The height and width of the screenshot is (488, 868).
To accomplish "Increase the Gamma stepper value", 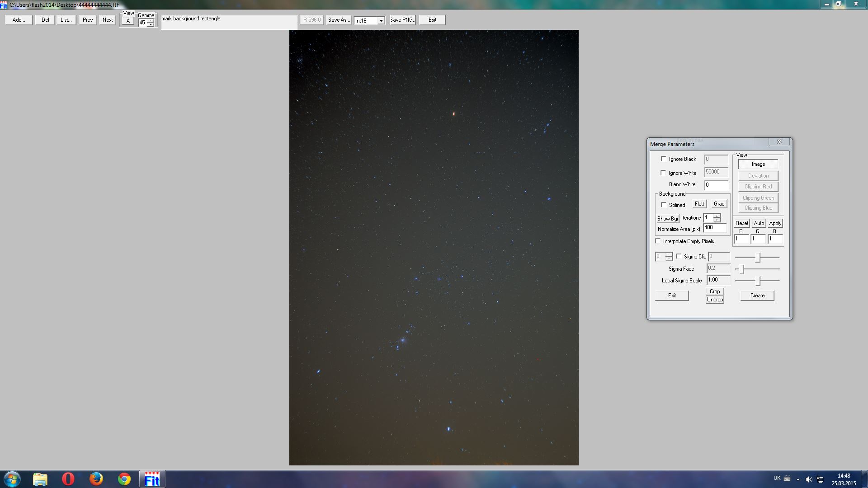I will pos(151,20).
